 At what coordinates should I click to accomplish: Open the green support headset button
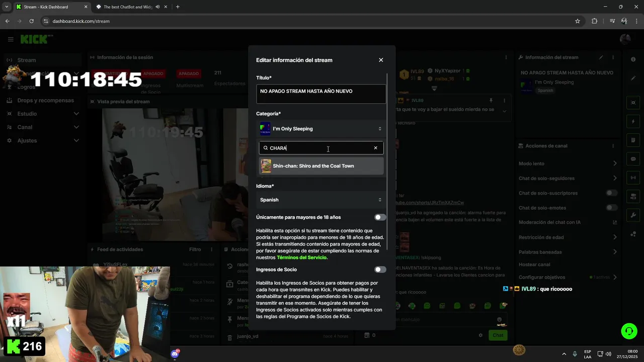(x=629, y=331)
